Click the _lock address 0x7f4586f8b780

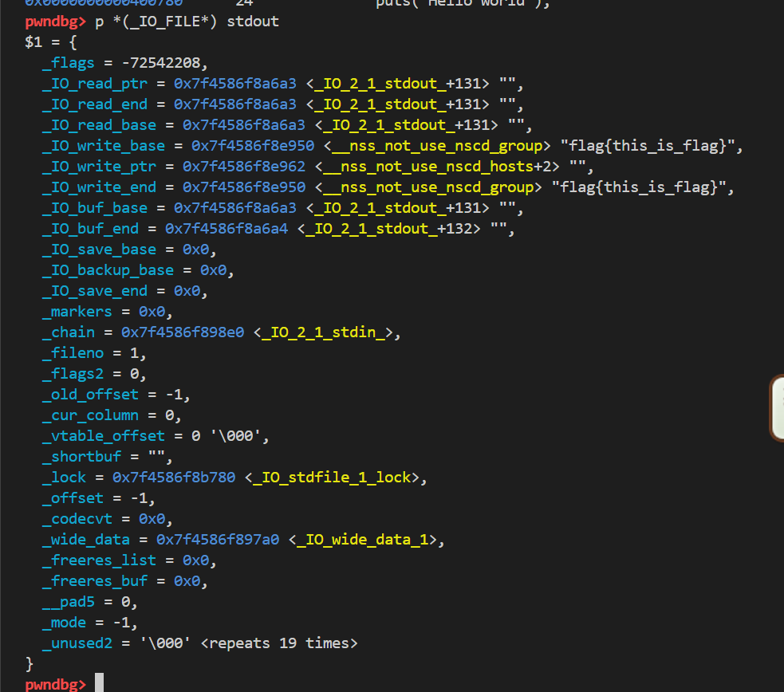[174, 478]
